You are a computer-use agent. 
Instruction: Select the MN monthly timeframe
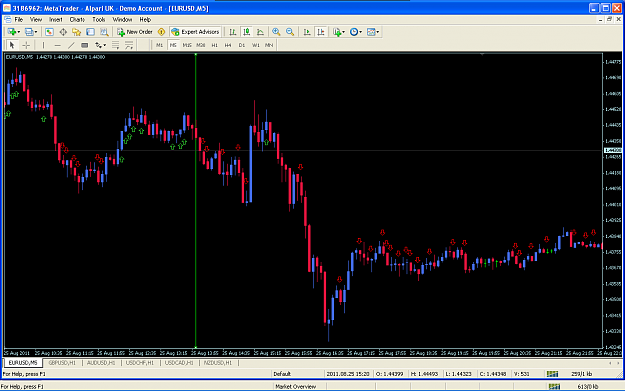click(x=269, y=45)
